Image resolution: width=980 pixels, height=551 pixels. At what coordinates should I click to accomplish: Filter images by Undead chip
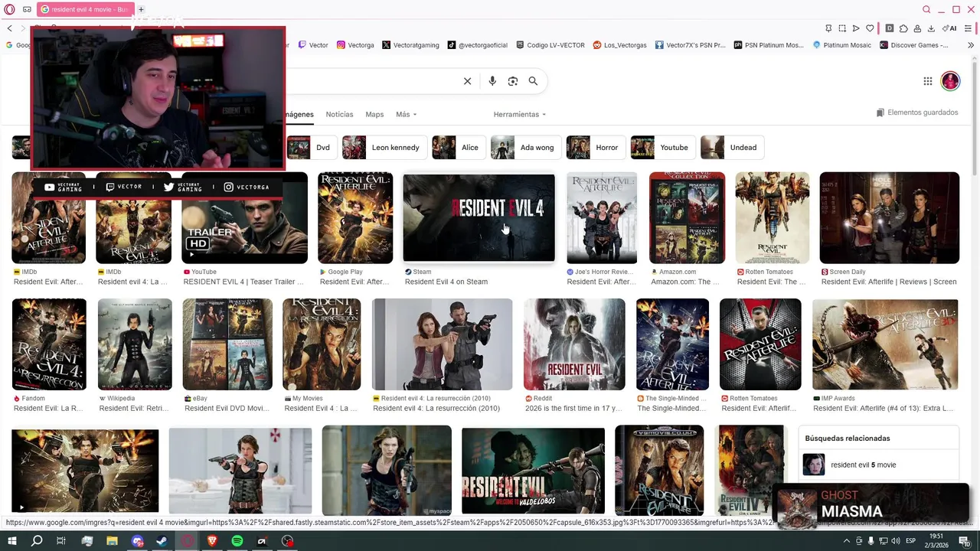point(731,148)
